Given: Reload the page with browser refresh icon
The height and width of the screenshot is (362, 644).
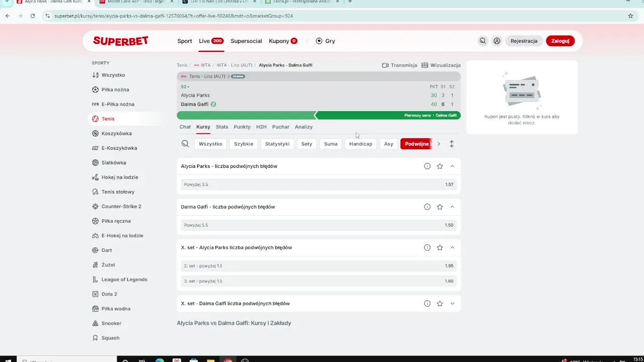Looking at the screenshot, I should pos(33,16).
